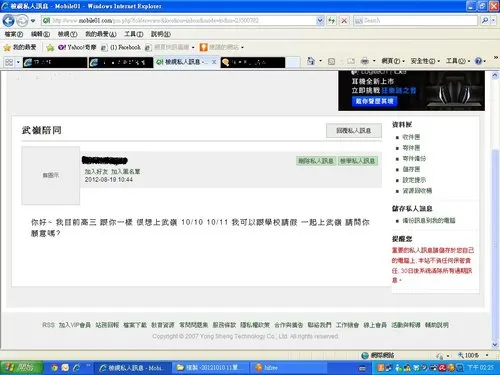Refresh the page with the green arrows icon
The image size is (500, 375).
point(331,21)
